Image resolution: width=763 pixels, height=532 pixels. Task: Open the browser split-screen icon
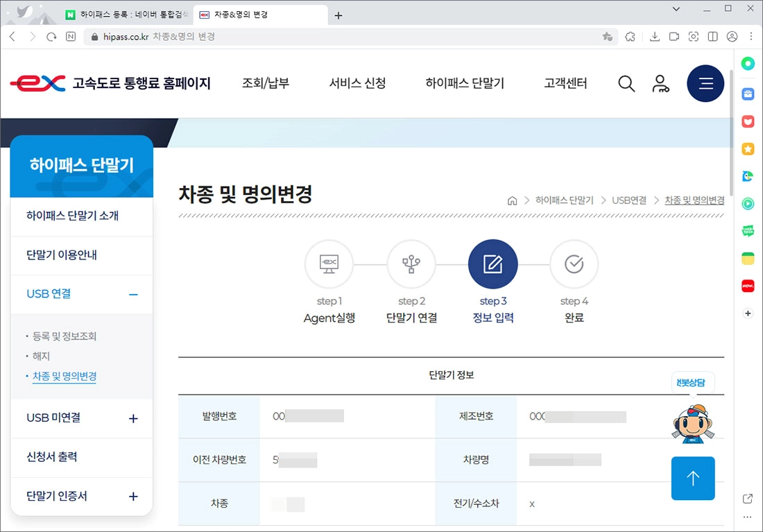(712, 37)
